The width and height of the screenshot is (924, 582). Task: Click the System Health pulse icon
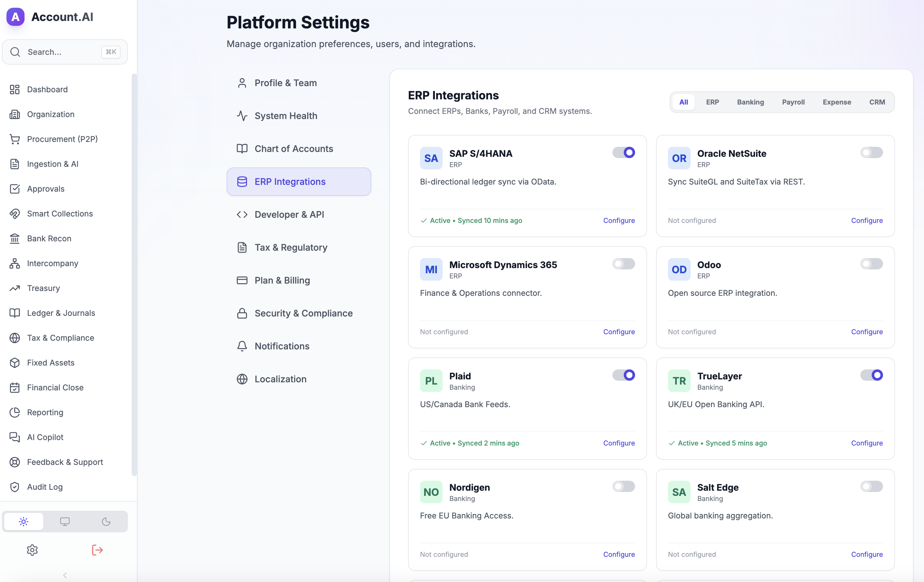click(x=242, y=116)
